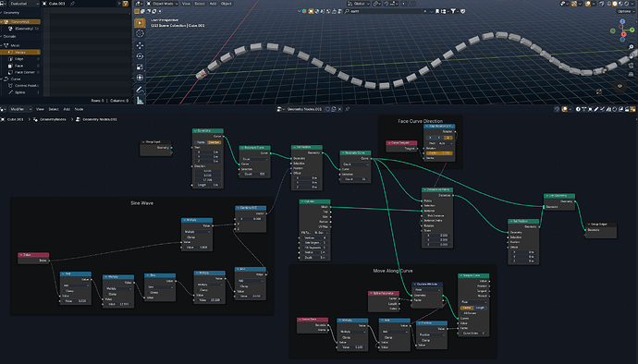Open viewport Add menu
Viewport: 638px width, 364px height.
(x=213, y=4)
